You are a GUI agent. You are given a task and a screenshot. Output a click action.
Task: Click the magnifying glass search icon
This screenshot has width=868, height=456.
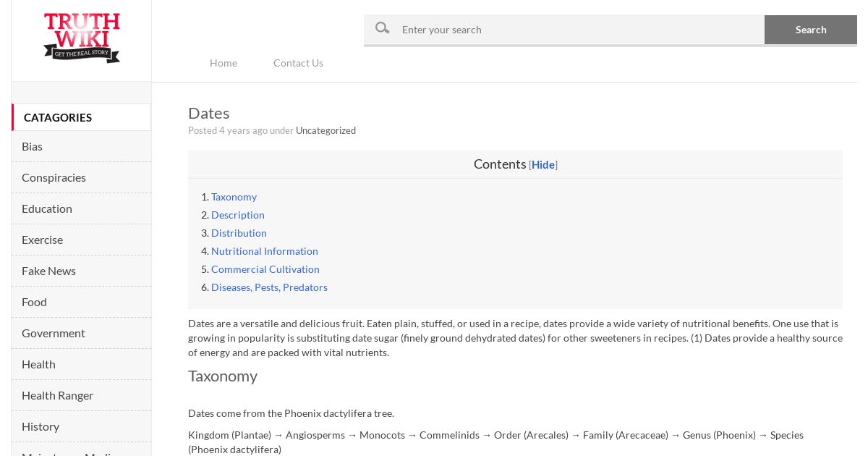[x=383, y=28]
